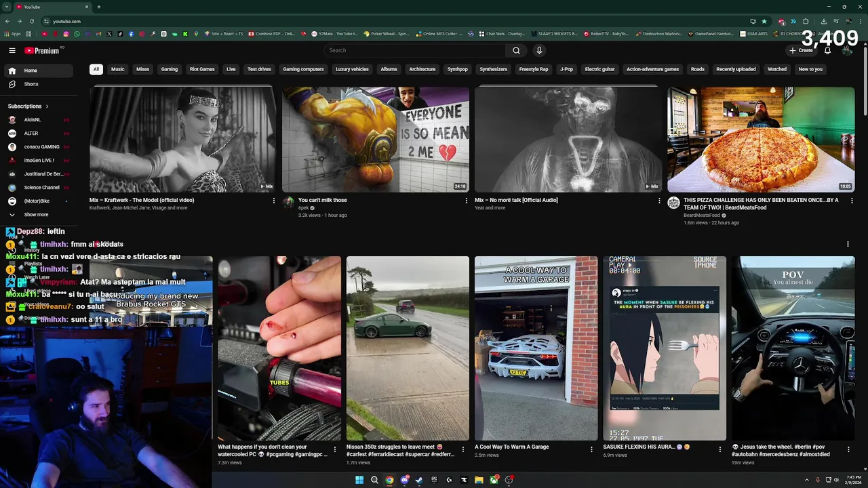868x488 pixels.
Task: Open options for the Nissan 350z short
Action: (463, 449)
